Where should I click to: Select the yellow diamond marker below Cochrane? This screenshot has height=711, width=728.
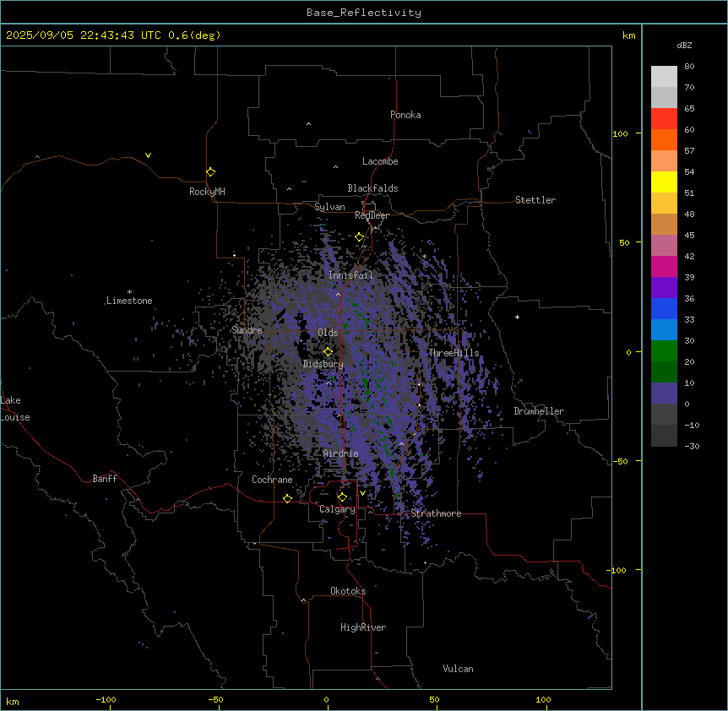point(287,498)
